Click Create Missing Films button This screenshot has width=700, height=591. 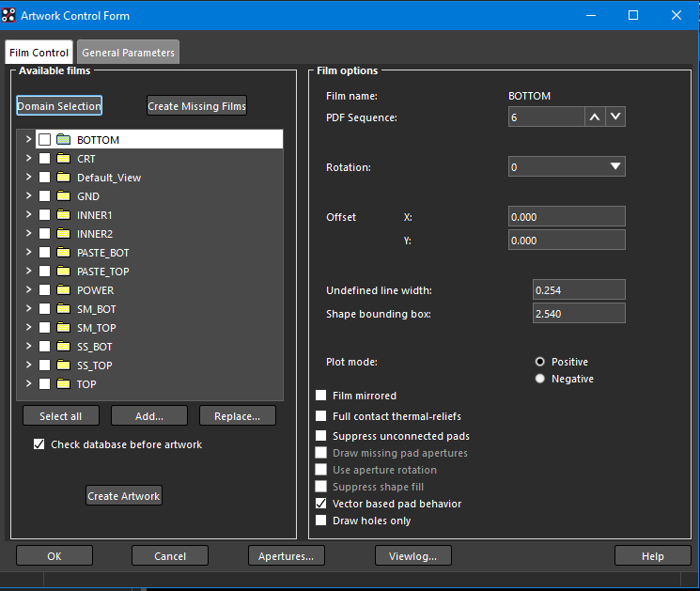tap(197, 106)
